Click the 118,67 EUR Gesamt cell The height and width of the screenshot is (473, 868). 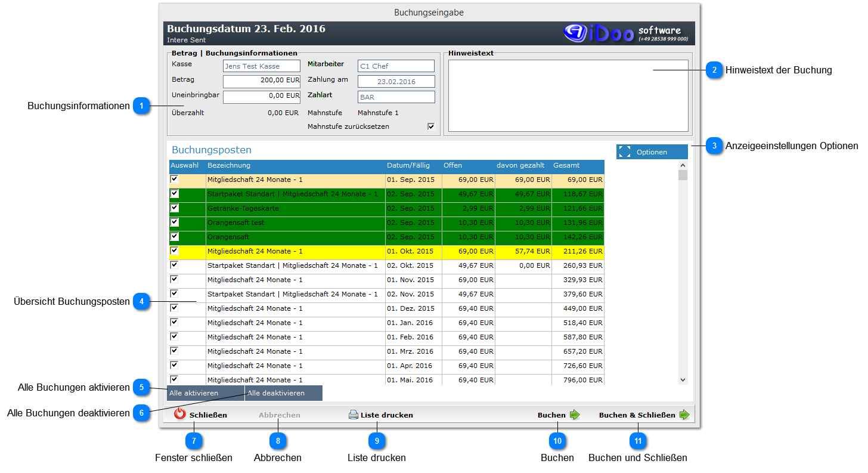tap(578, 194)
